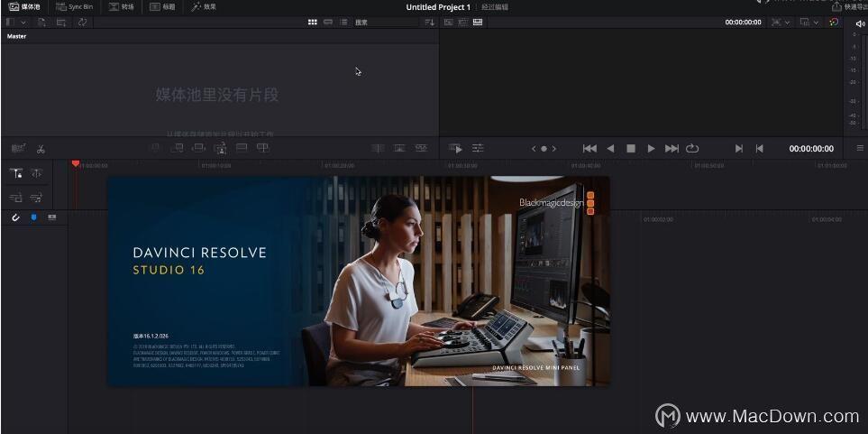Click the timecode beside the mark out icon
This screenshot has width=868, height=434.
coord(811,149)
